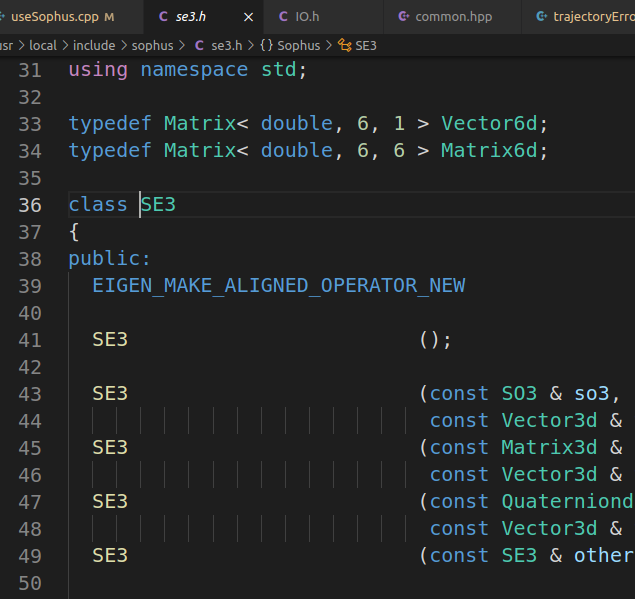
Task: Close the se3.h tab
Action: click(x=248, y=17)
